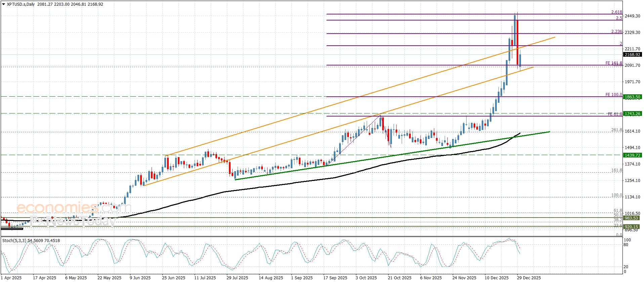The image size is (644, 282).
Task: Click the FE 100.0 Fibonacci label
Action: [613, 95]
